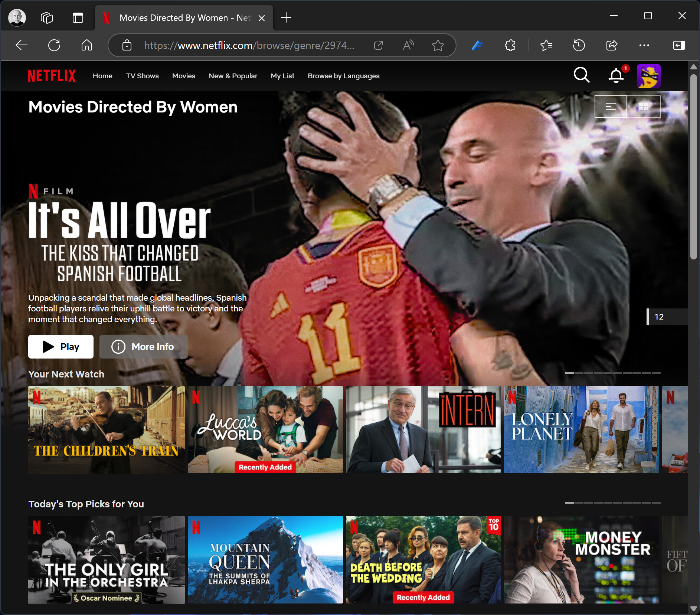
Task: Switch to list view toggle
Action: tap(611, 107)
